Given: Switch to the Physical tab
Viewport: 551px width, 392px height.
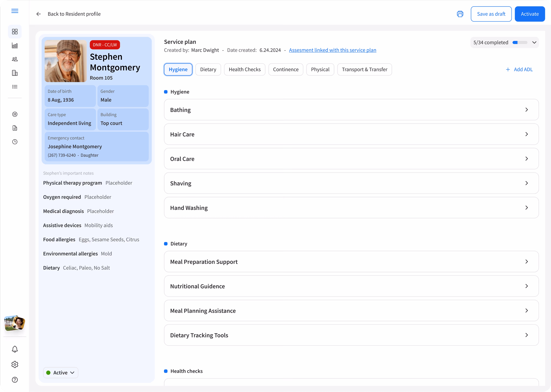Looking at the screenshot, I should point(320,70).
